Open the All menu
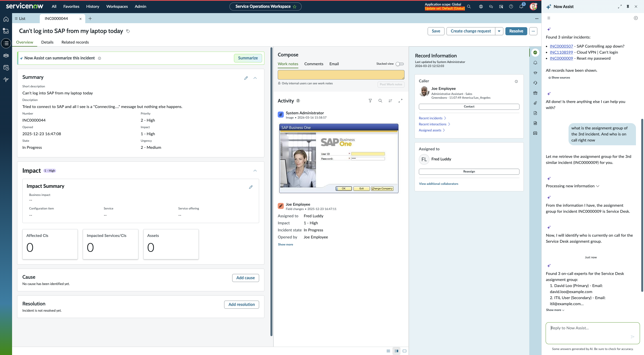Screen dimensions: 644x355 pyautogui.click(x=54, y=7)
